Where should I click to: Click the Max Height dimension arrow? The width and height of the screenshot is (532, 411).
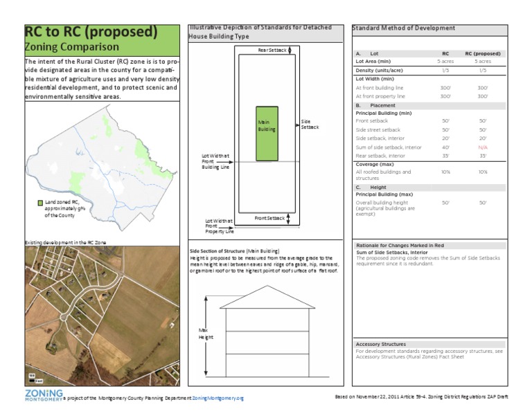click(x=206, y=336)
